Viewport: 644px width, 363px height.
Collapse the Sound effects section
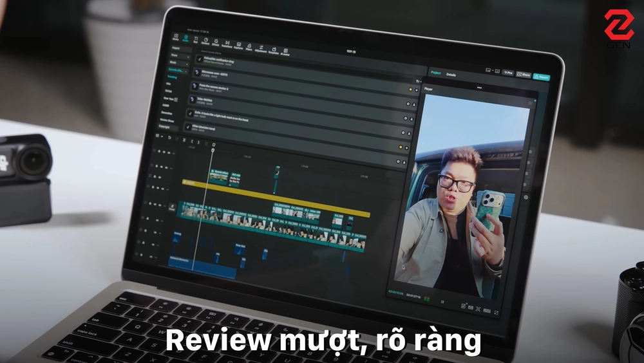178,71
